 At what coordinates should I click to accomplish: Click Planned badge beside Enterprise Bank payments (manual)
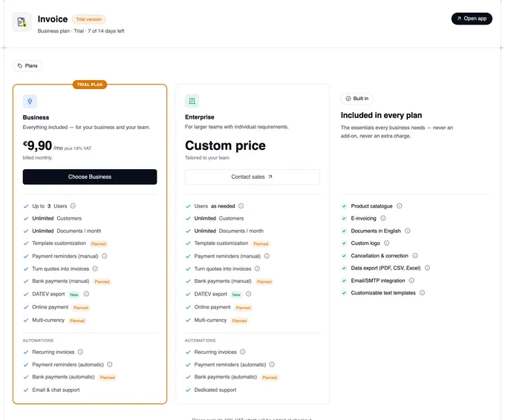(264, 282)
